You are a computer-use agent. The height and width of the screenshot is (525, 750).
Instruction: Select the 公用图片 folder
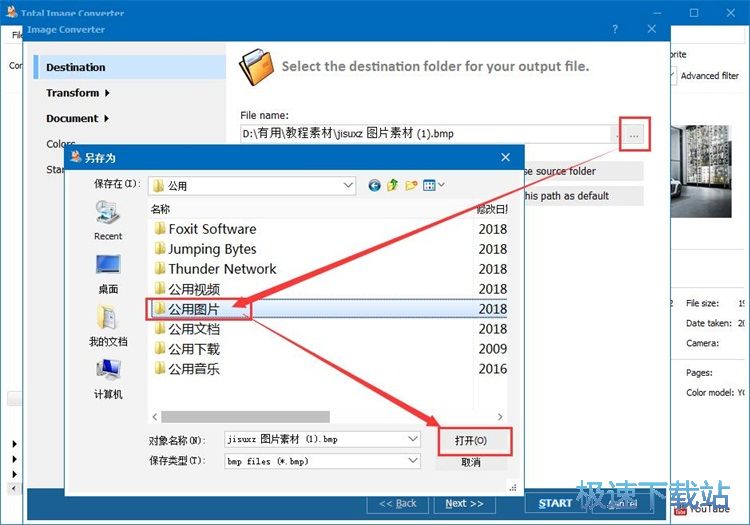(x=194, y=309)
